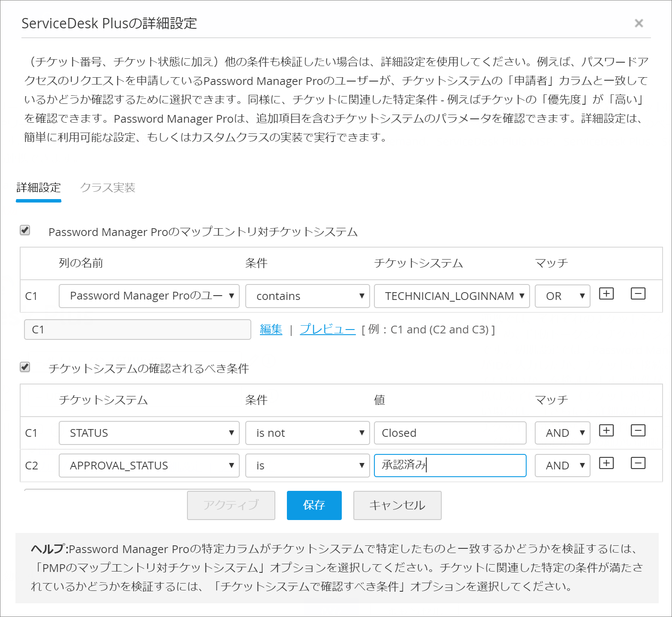This screenshot has width=672, height=617.
Task: Open the Password Manager Pro column name dropdown
Action: click(149, 296)
